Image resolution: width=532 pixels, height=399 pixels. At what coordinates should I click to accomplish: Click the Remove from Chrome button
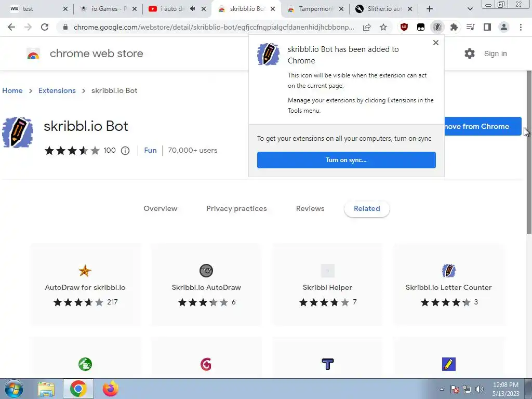483,126
